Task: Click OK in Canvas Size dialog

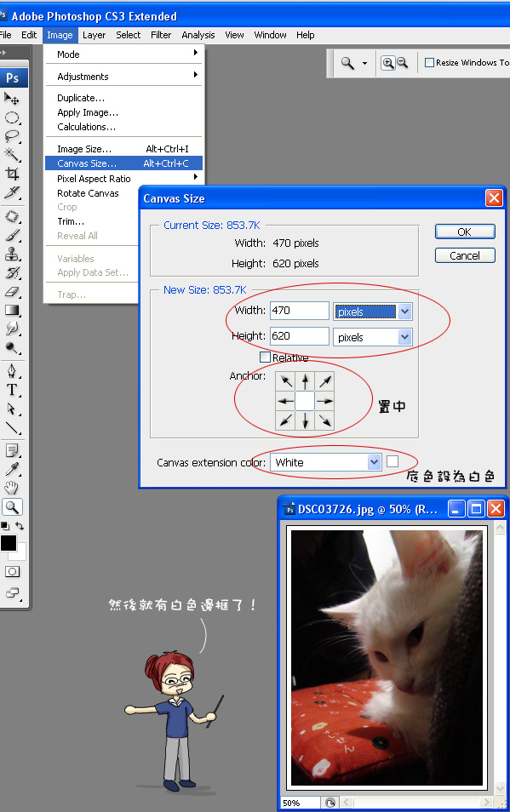Action: (465, 232)
